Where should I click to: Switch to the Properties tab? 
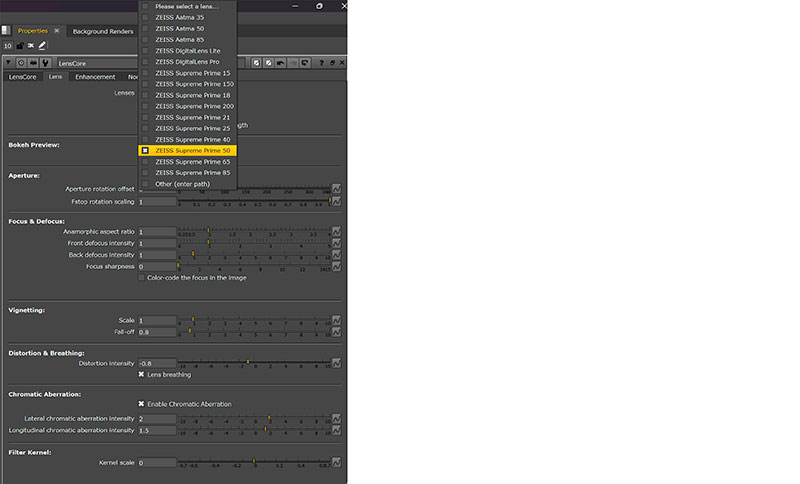point(33,31)
